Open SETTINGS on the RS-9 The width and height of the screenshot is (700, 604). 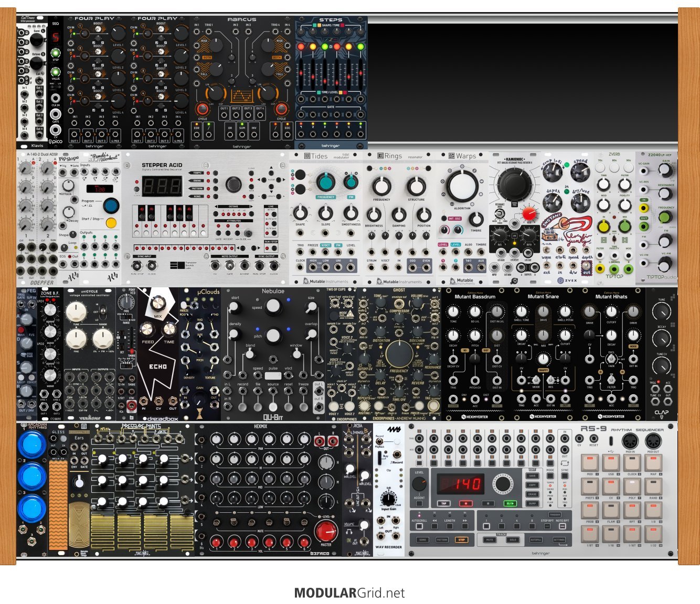559,540
